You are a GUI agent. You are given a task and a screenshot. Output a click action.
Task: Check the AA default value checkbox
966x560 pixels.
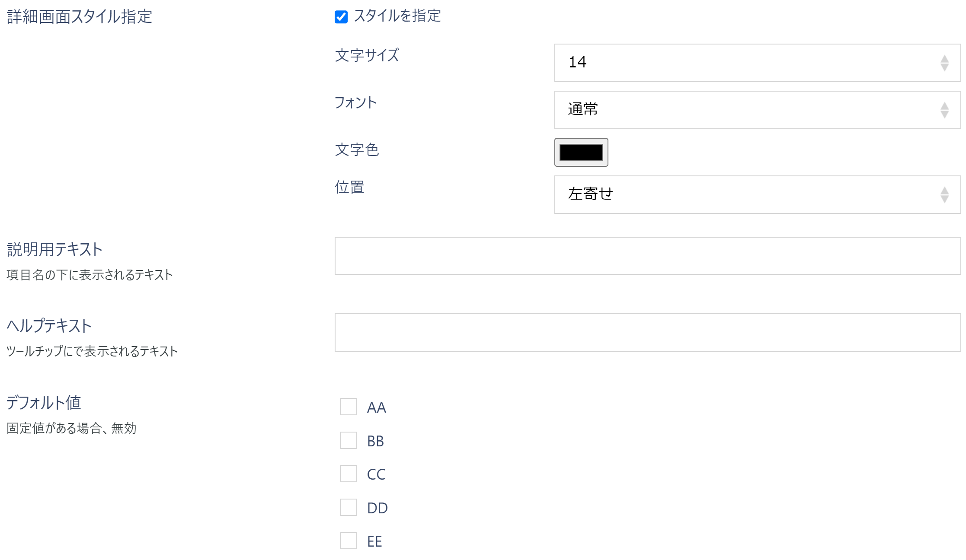pyautogui.click(x=349, y=407)
